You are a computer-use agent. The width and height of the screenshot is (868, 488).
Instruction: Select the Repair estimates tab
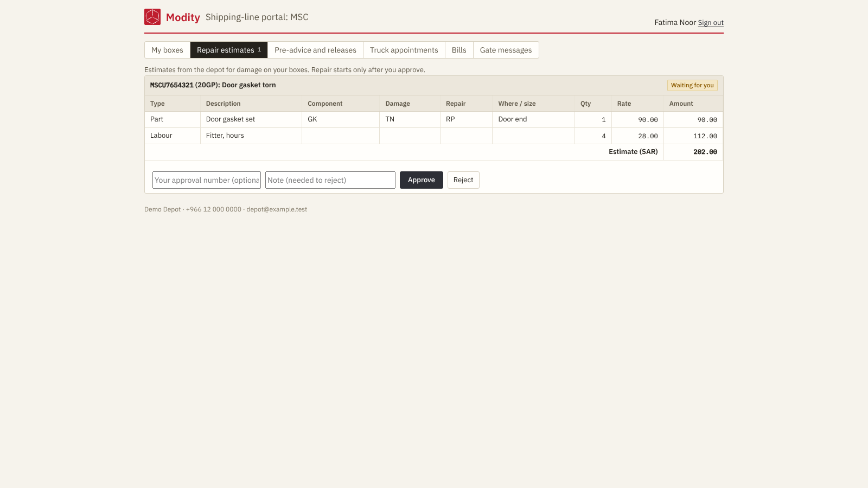tap(229, 50)
